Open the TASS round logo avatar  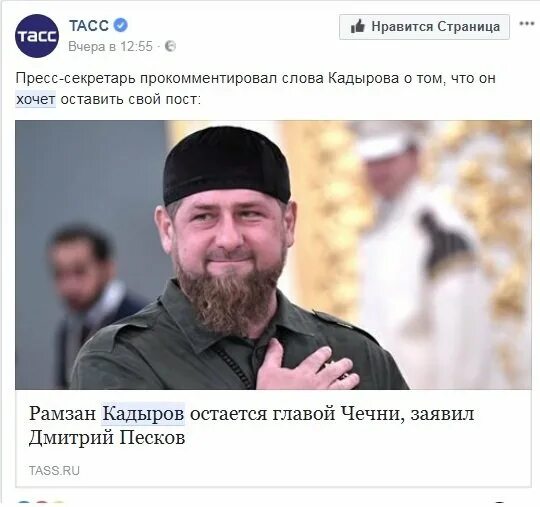coord(37,36)
